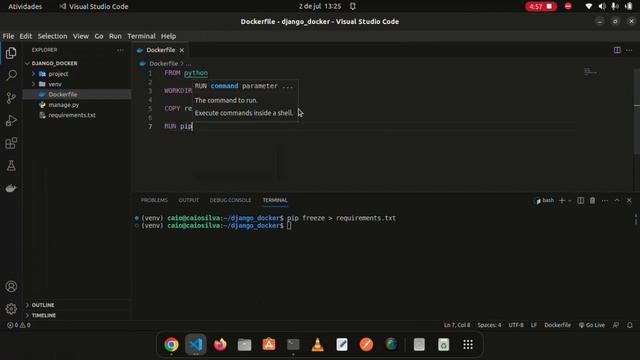This screenshot has width=640, height=360.
Task: Open the Explorer view in activity bar
Action: 11,53
